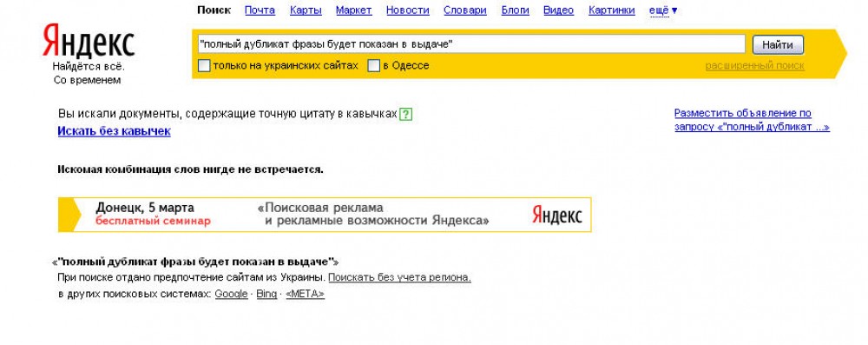Click the 'Найдётся всё. Со временем' slogan
Image resolution: width=868 pixels, height=345 pixels.
click(x=88, y=73)
